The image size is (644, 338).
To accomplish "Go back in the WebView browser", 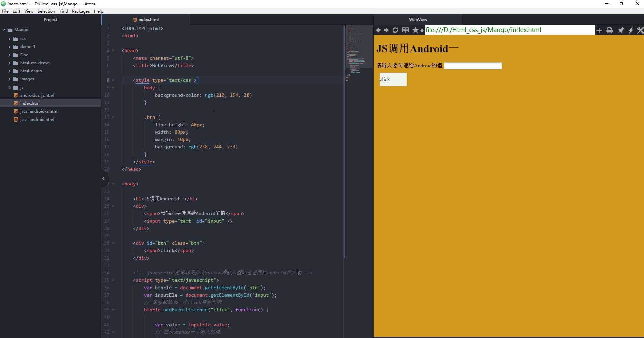I will point(378,30).
